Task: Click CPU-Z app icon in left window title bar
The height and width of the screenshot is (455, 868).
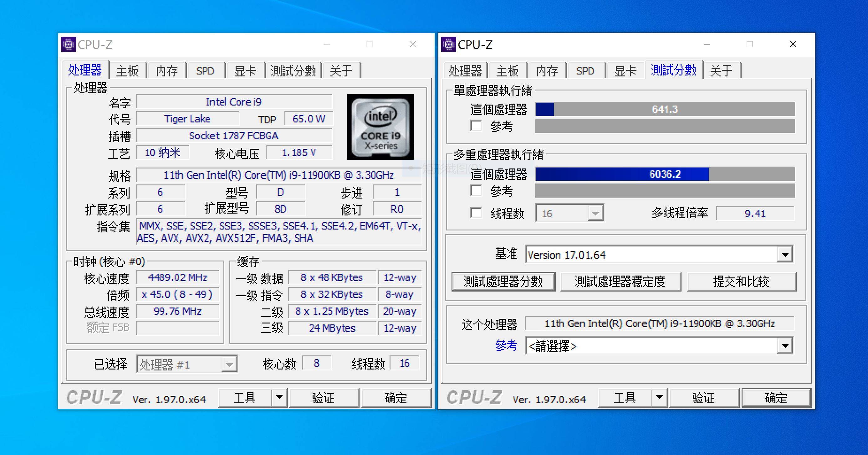Action: pos(69,44)
